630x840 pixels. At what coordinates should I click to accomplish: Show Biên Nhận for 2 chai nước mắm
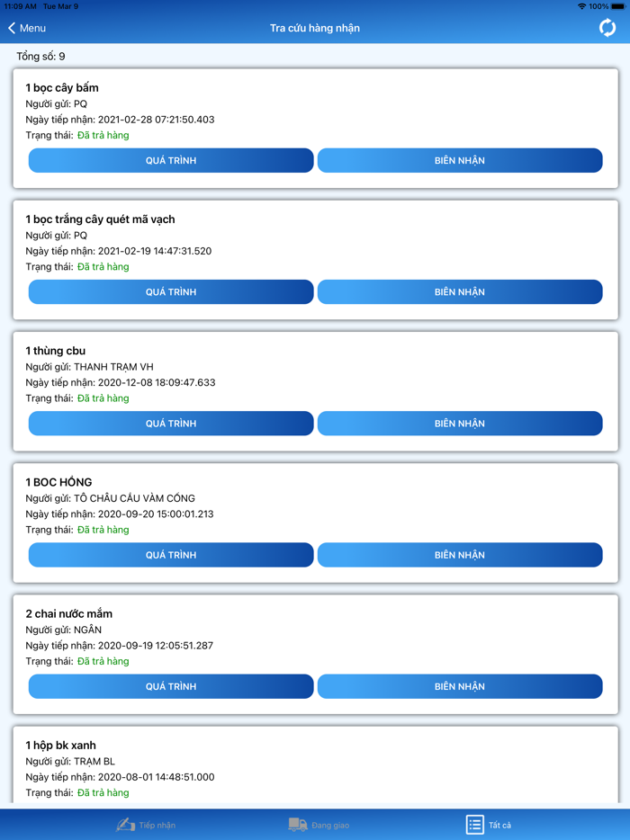460,686
